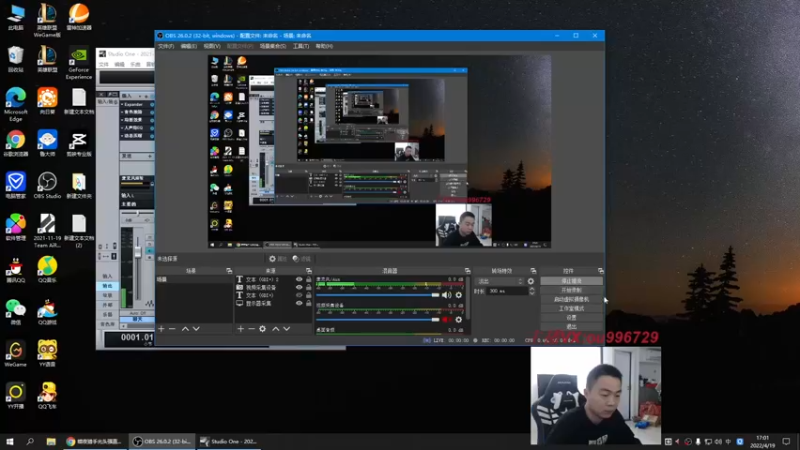
Task: Pop out the Audio Mixer dock
Action: coord(467,271)
